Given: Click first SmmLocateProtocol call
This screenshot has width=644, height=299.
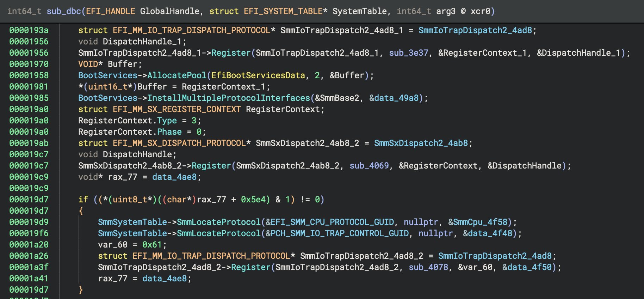Looking at the screenshot, I should point(219,222).
